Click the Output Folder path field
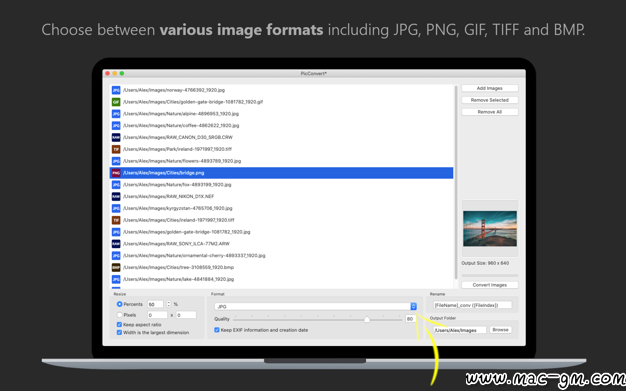 click(x=460, y=330)
